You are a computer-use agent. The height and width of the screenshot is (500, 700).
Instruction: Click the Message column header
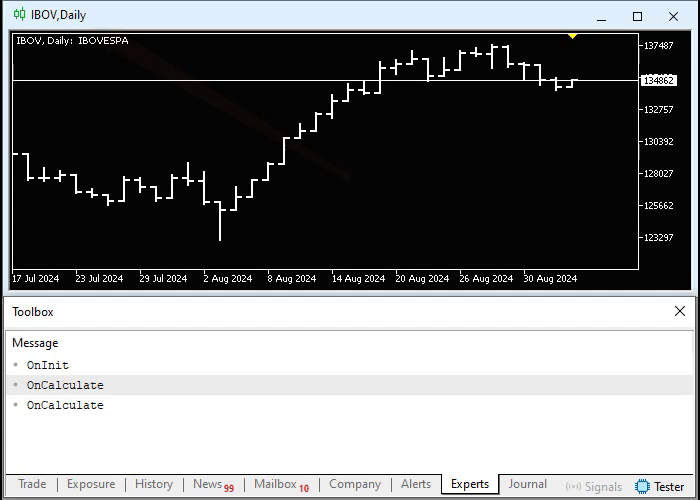pyautogui.click(x=35, y=343)
